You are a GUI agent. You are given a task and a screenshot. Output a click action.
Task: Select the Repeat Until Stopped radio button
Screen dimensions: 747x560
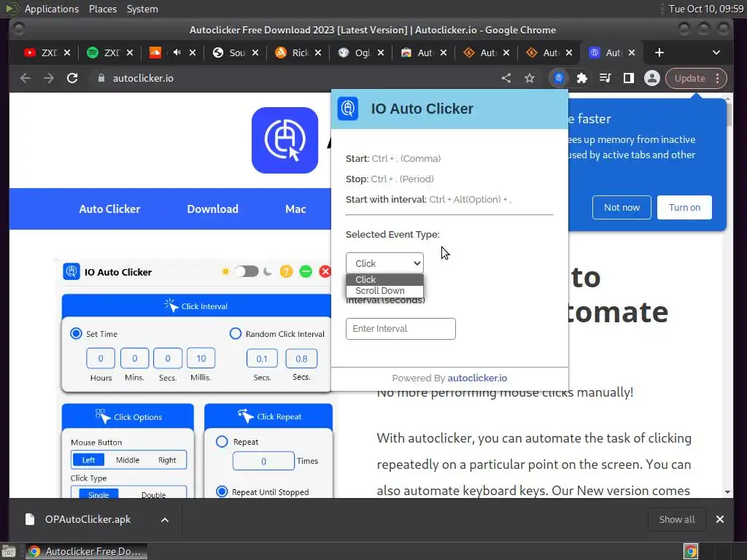click(x=222, y=491)
